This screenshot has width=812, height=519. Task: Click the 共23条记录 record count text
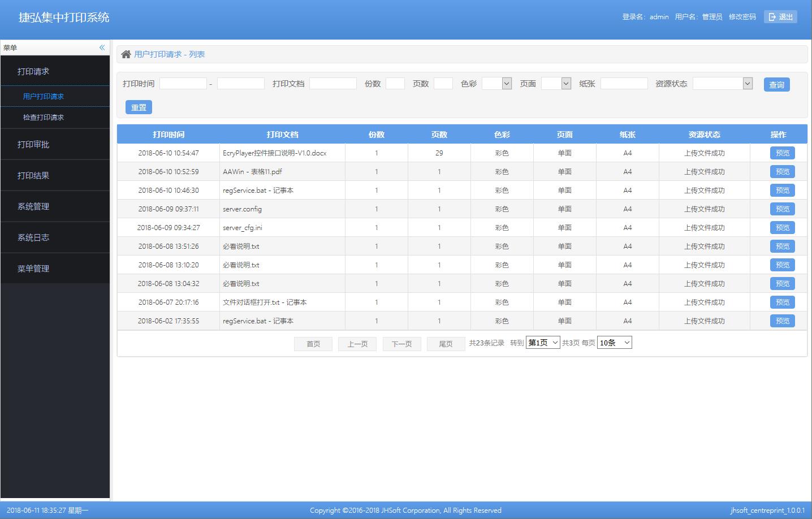[x=487, y=343]
